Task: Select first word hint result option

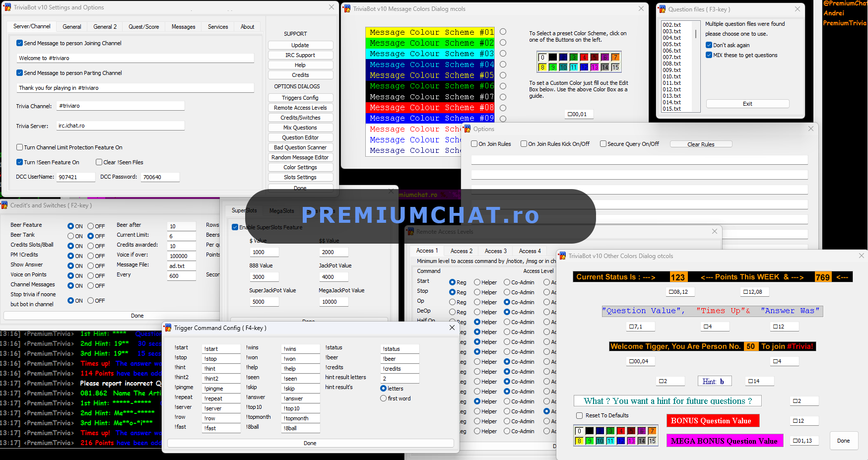Action: pos(383,398)
